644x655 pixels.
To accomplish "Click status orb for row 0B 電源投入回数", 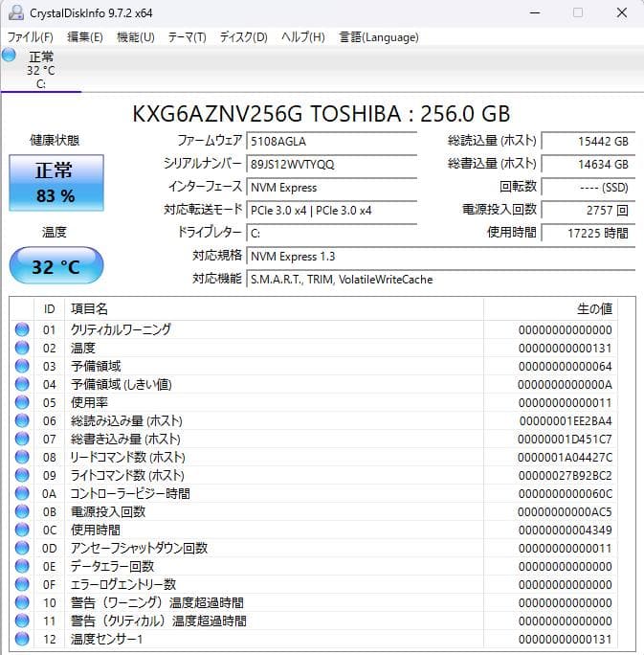I will click(x=22, y=511).
